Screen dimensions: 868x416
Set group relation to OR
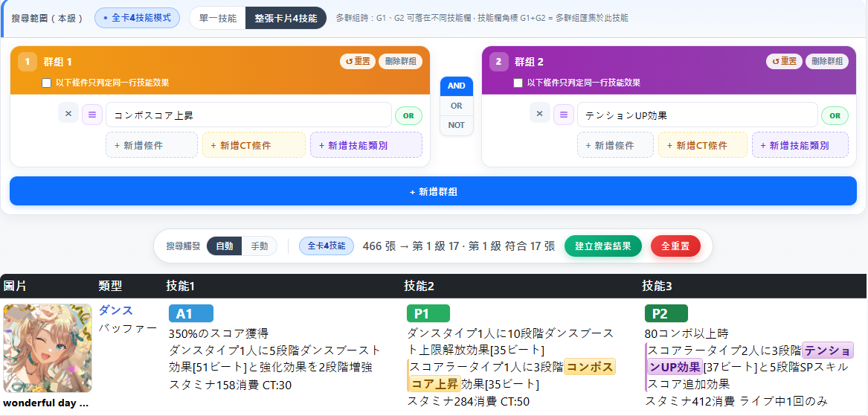pyautogui.click(x=457, y=106)
